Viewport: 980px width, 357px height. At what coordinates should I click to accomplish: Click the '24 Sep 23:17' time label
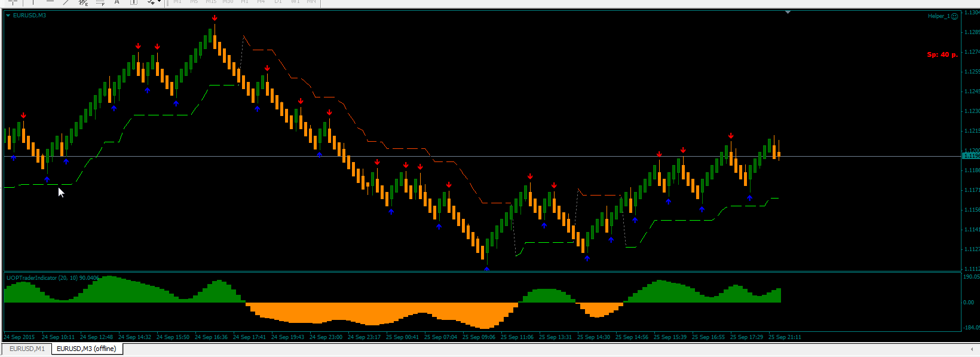click(x=364, y=337)
